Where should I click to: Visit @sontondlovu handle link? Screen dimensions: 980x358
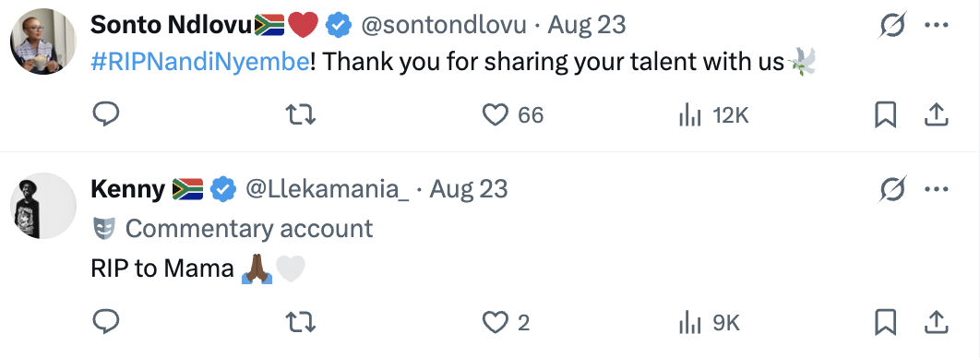click(x=445, y=25)
